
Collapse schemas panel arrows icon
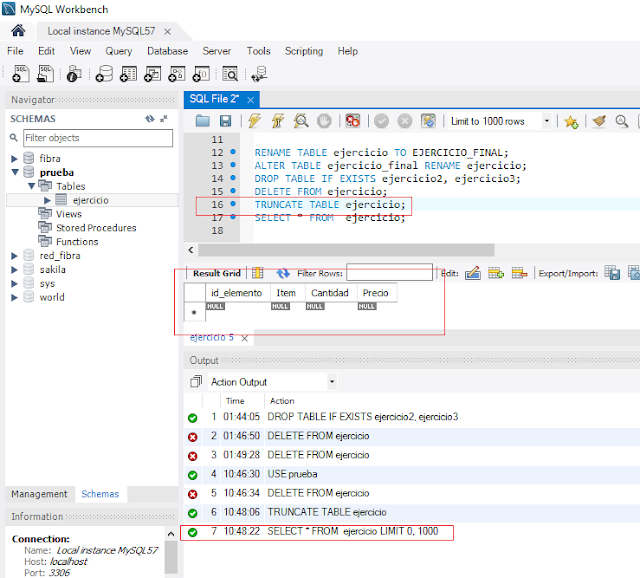click(x=164, y=119)
